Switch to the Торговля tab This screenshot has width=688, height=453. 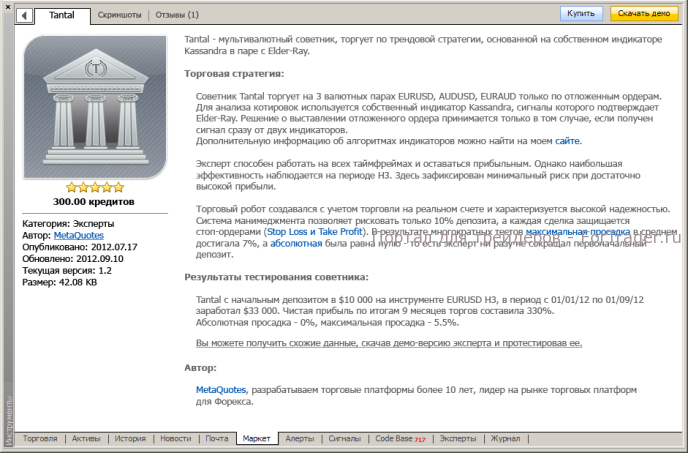(40, 439)
